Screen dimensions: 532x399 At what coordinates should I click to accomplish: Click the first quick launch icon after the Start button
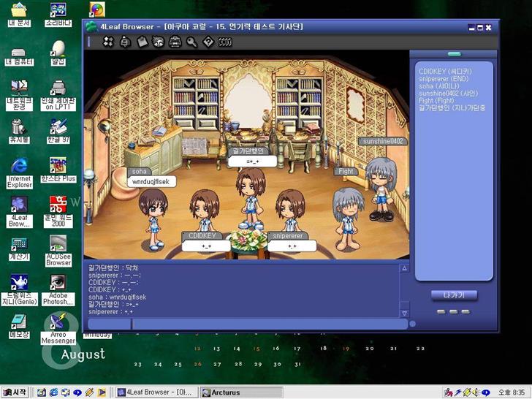[x=42, y=392]
